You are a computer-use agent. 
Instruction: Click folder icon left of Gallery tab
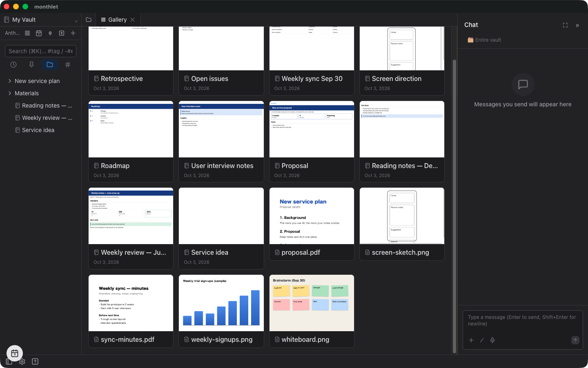tap(89, 20)
